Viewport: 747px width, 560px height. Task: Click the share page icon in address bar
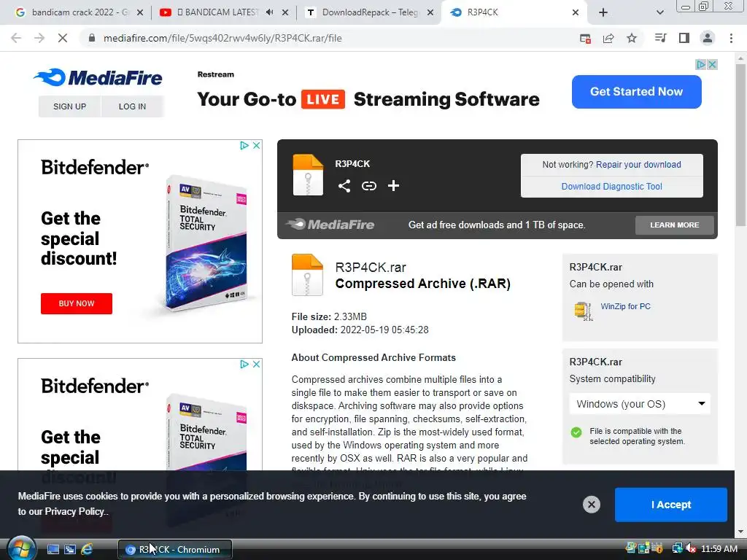coord(608,39)
